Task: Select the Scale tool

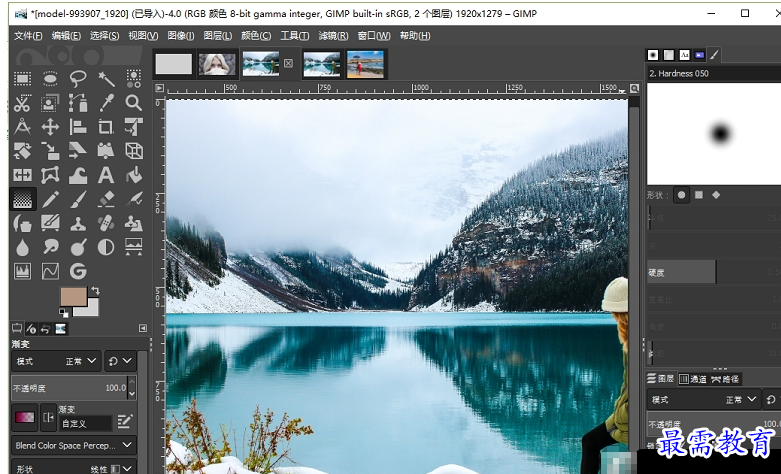Action: click(x=50, y=151)
